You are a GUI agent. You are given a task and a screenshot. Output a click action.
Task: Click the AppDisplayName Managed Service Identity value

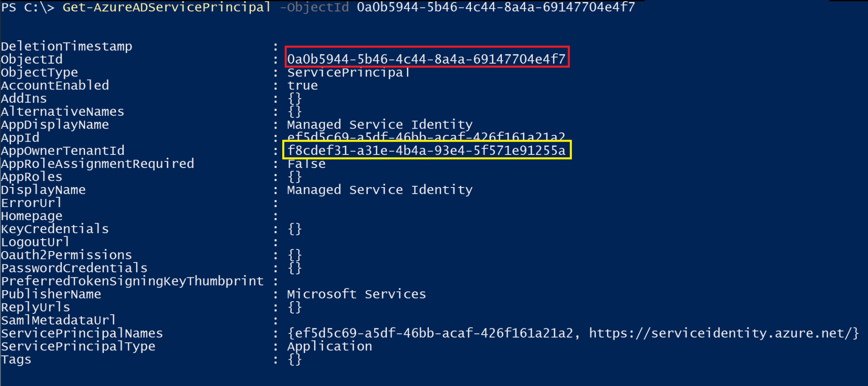point(380,125)
